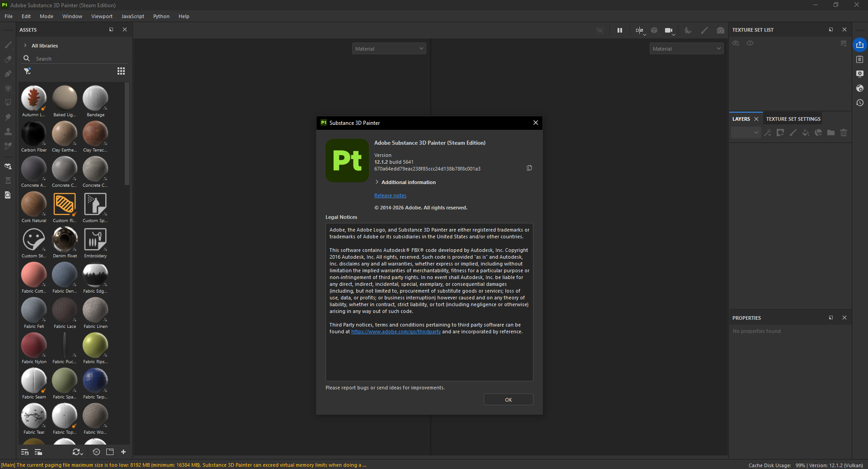The image size is (868, 469).
Task: Click the camera screenshot icon in viewport toolbar
Action: 721,30
